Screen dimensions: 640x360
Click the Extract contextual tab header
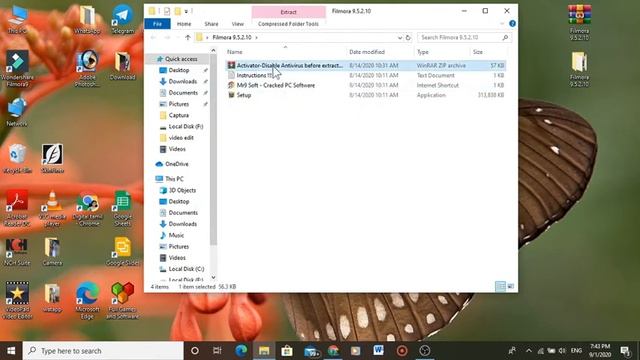click(x=288, y=12)
